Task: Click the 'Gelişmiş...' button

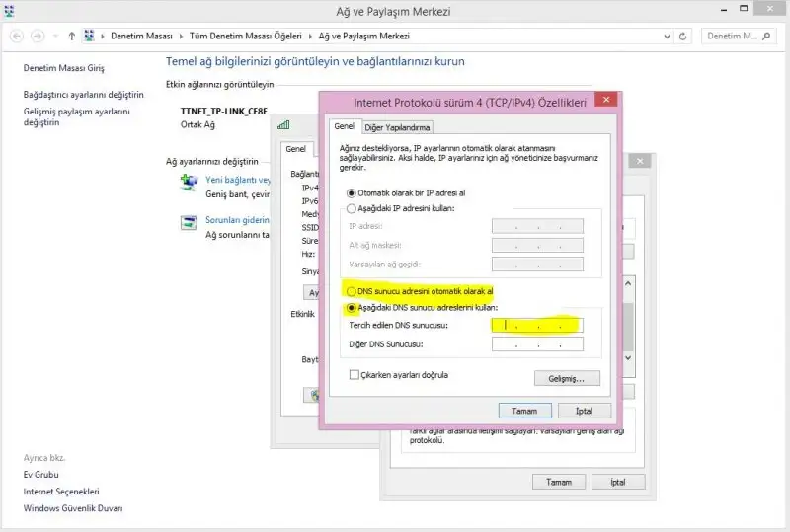Action: pyautogui.click(x=566, y=378)
